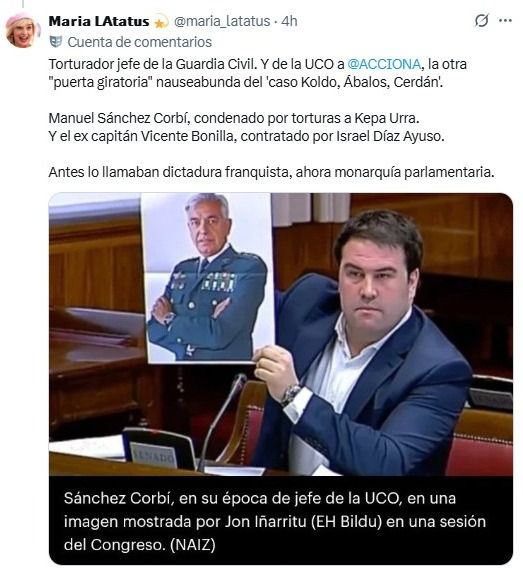Image resolution: width=523 pixels, height=568 pixels.
Task: Click the opening line about Torturador jefe
Action: [x=258, y=73]
